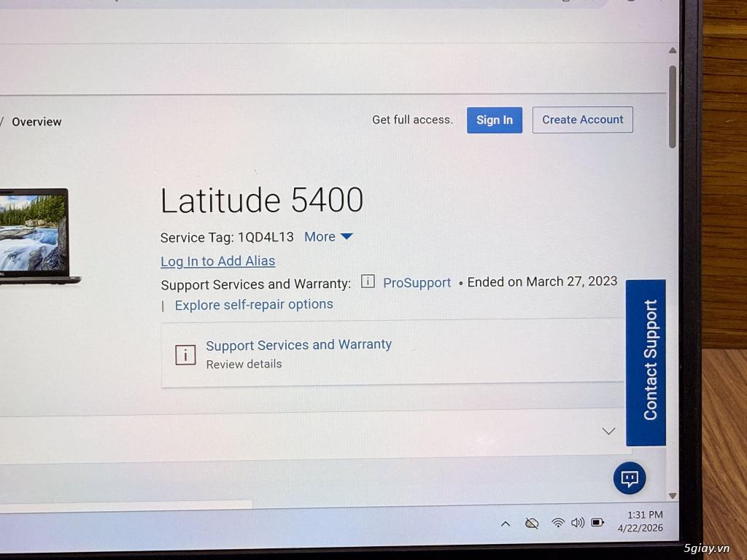
Task: Click the Get full access text
Action: click(413, 120)
